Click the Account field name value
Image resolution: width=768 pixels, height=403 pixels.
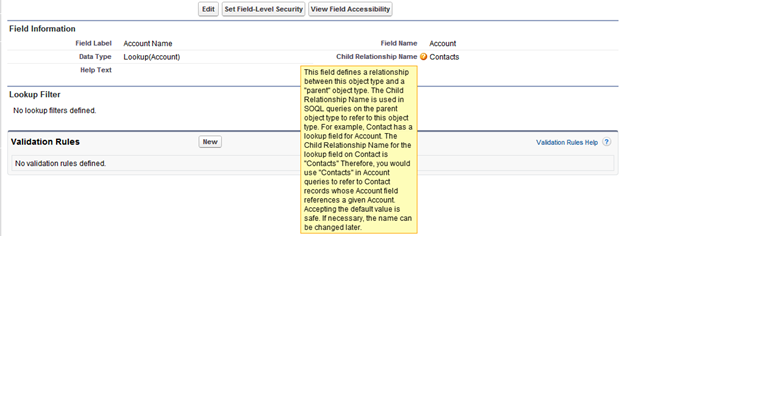(443, 44)
